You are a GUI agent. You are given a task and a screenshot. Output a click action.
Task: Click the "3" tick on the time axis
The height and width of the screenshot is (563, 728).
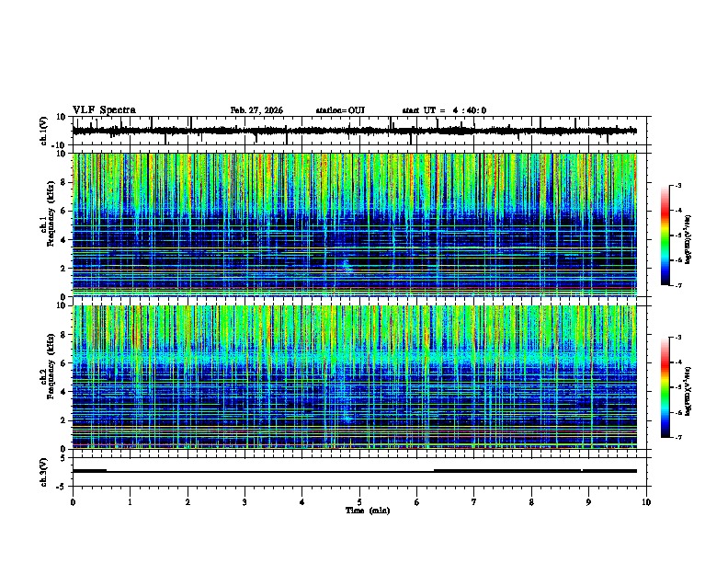pos(245,501)
